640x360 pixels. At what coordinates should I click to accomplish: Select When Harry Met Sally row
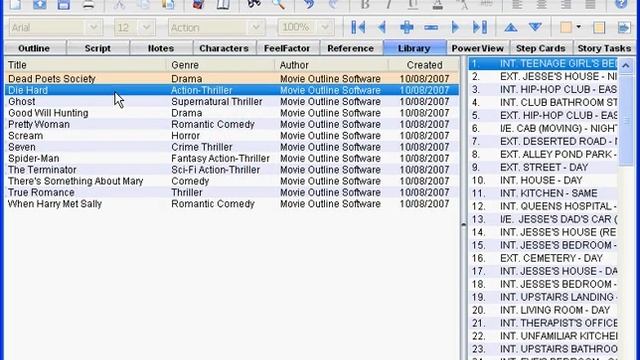tap(232, 204)
